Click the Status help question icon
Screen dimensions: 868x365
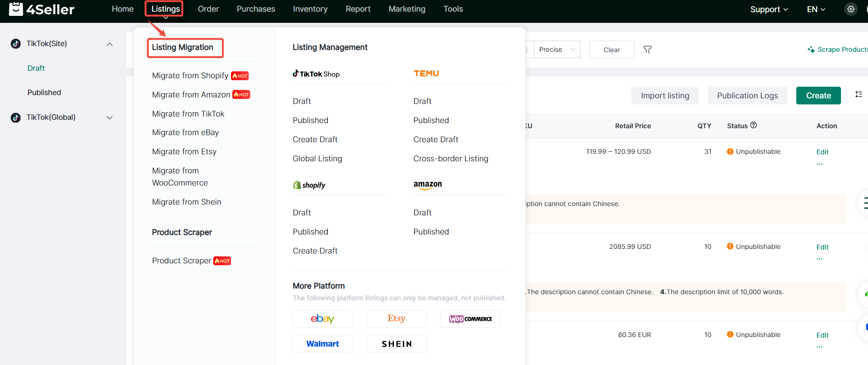(753, 125)
